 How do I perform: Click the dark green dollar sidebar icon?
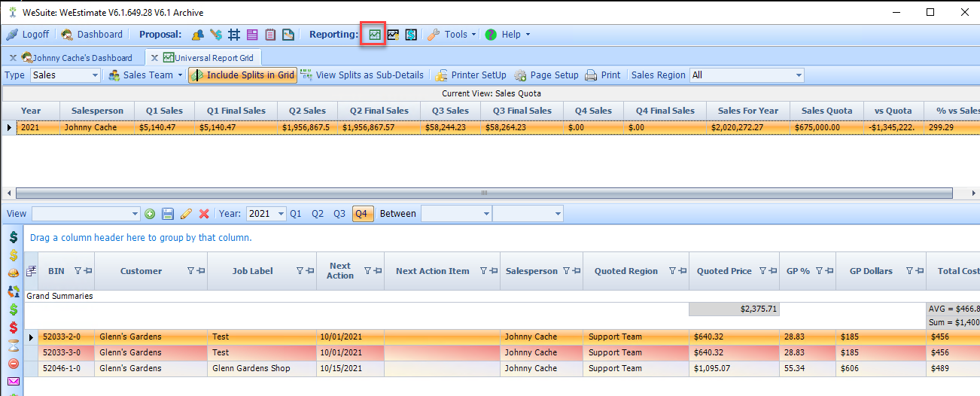point(14,237)
